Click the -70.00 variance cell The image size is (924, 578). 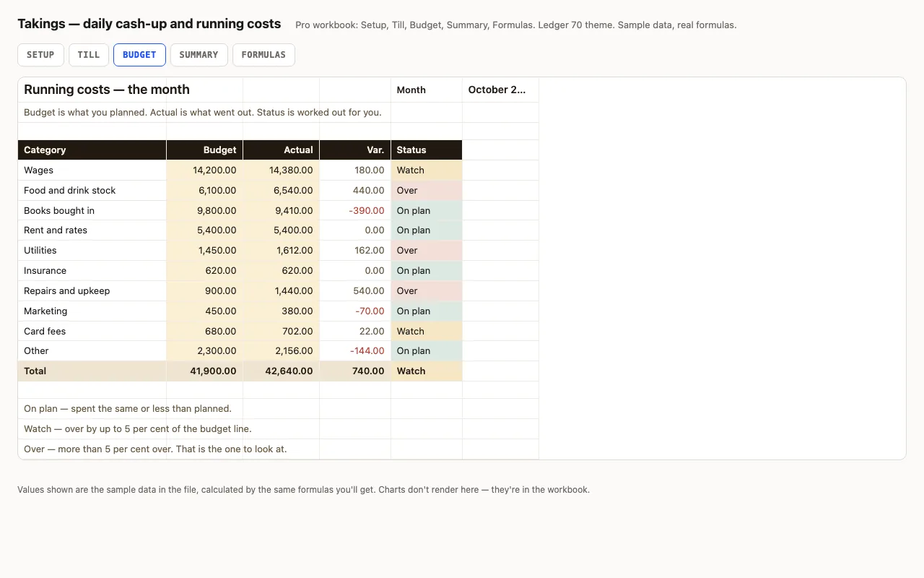[355, 311]
